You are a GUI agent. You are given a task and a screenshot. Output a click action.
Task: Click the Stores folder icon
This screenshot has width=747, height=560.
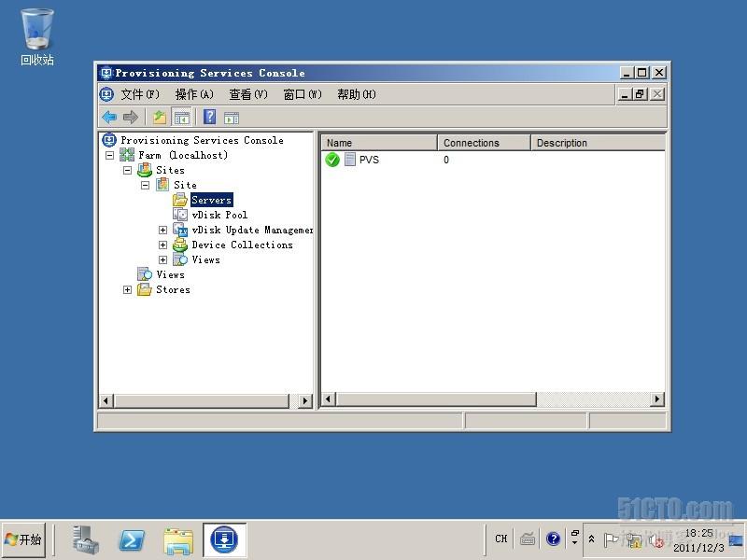pyautogui.click(x=145, y=289)
